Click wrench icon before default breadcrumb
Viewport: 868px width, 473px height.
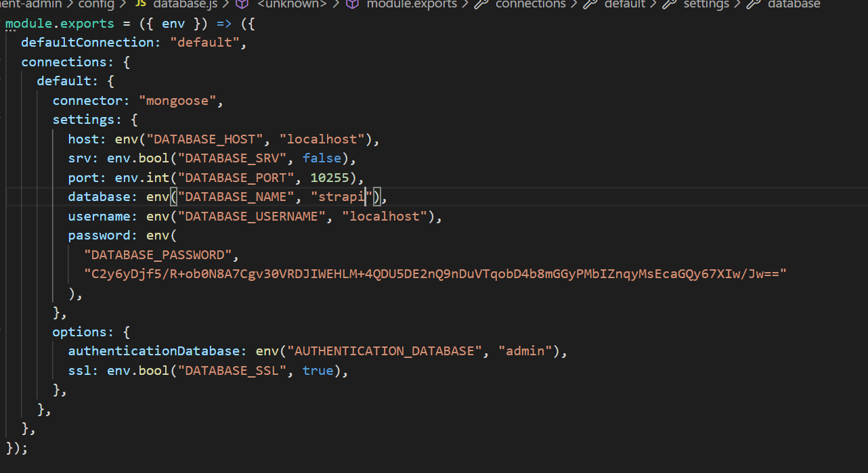coord(590,4)
